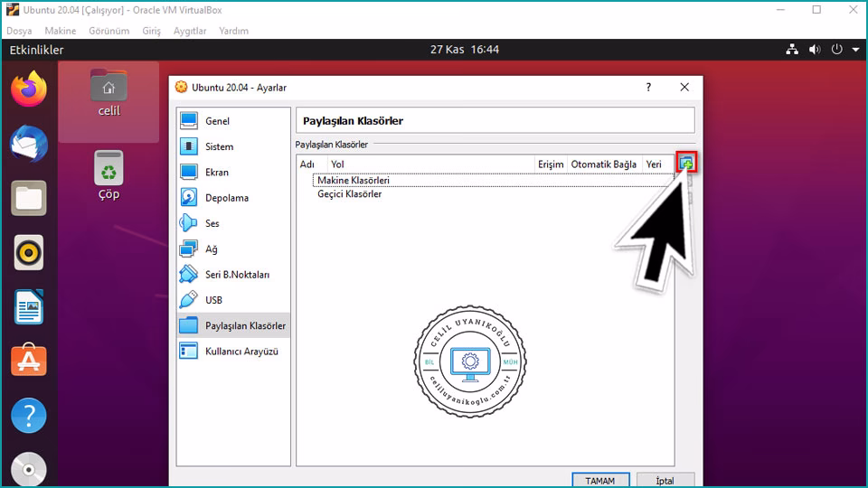
Task: Select the Ağ network settings
Action: (212, 249)
